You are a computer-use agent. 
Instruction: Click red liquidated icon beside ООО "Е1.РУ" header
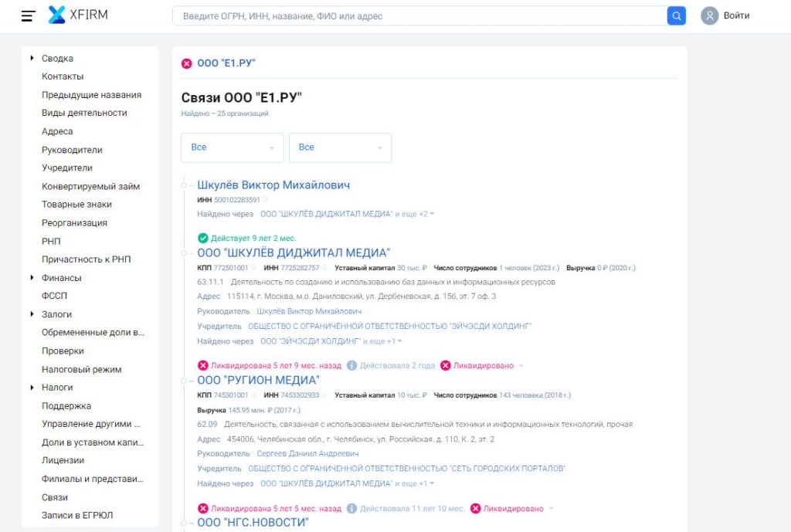[x=186, y=63]
